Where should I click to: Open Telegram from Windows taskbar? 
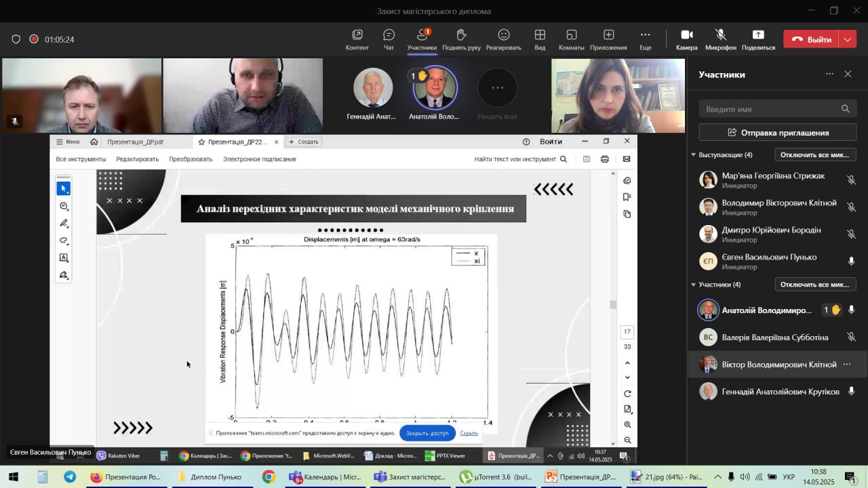(x=70, y=477)
